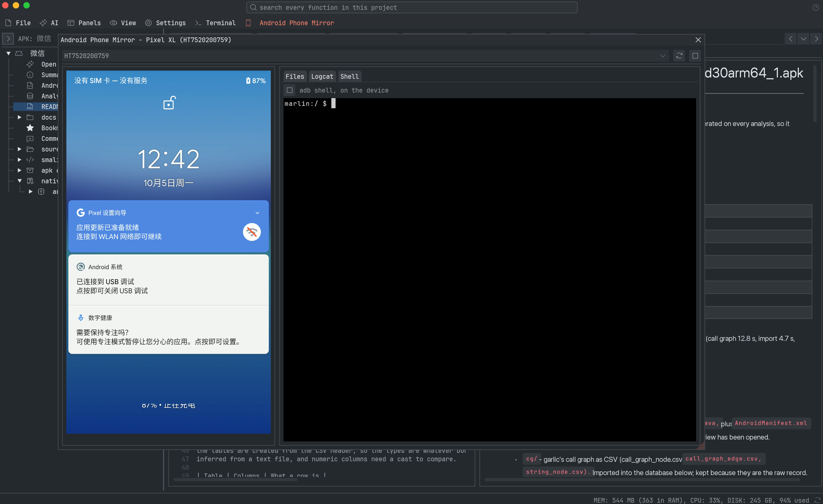Open the File menu

(18, 23)
